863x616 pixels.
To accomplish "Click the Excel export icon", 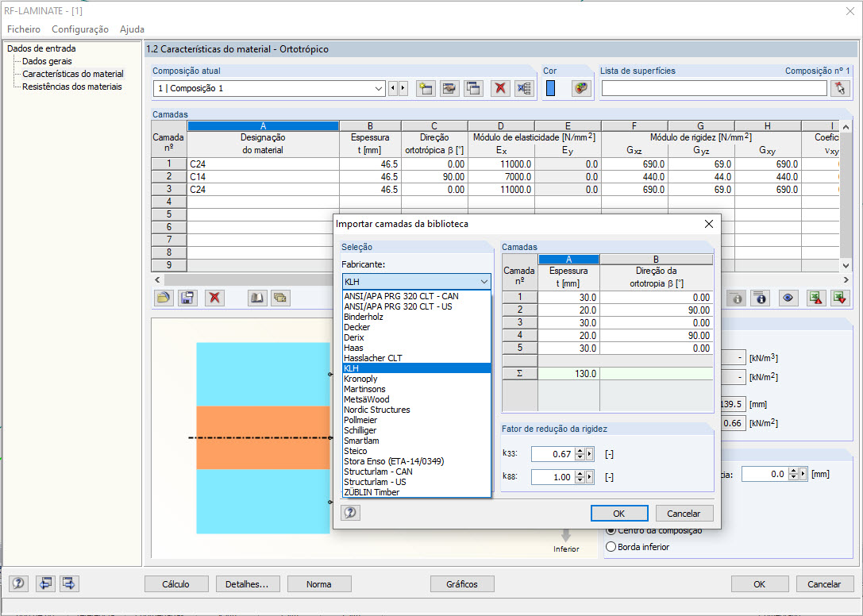I will pyautogui.click(x=815, y=298).
